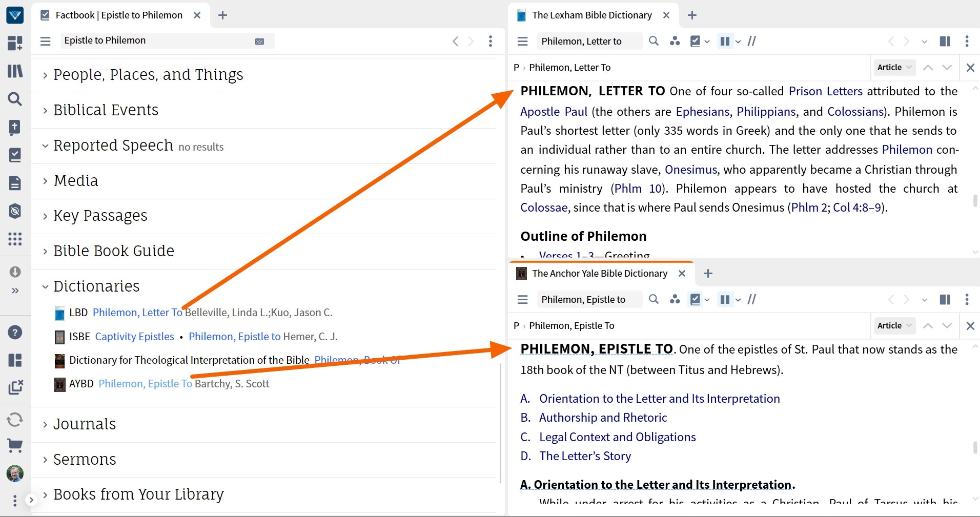Viewport: 980px width, 517px height.
Task: Search inside the Lexham Bible Dictionary
Action: [654, 41]
